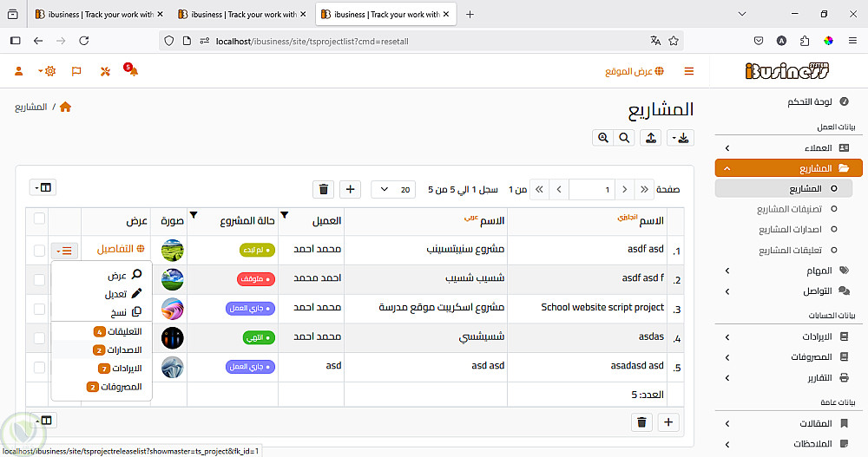This screenshot has width=868, height=457.
Task: Click the bottom trash delete button
Action: pyautogui.click(x=641, y=422)
